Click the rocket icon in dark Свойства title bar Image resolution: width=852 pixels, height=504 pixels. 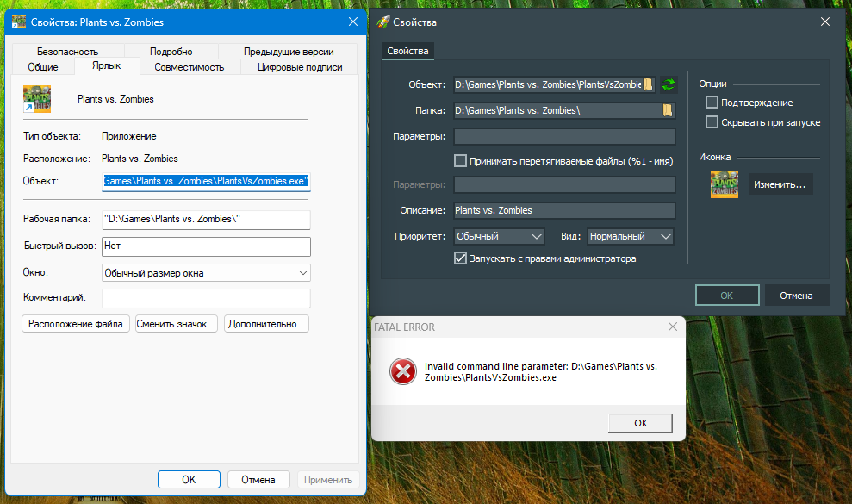pos(382,22)
